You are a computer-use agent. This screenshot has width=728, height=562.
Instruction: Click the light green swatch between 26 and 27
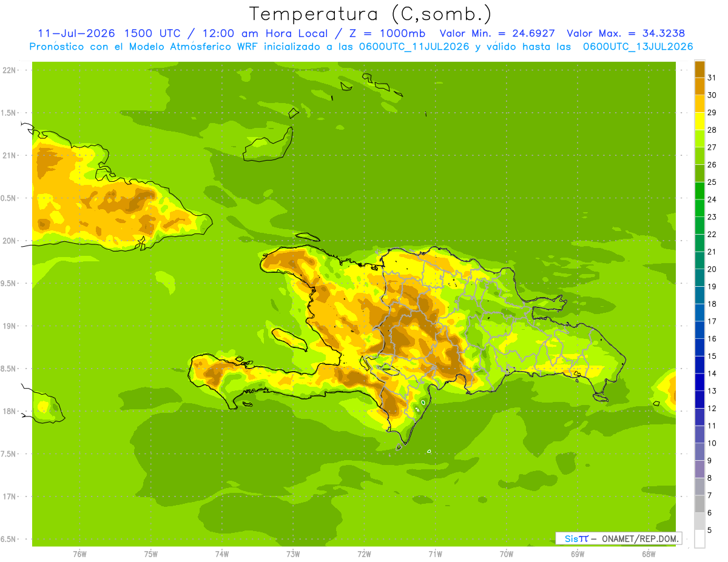pos(699,156)
